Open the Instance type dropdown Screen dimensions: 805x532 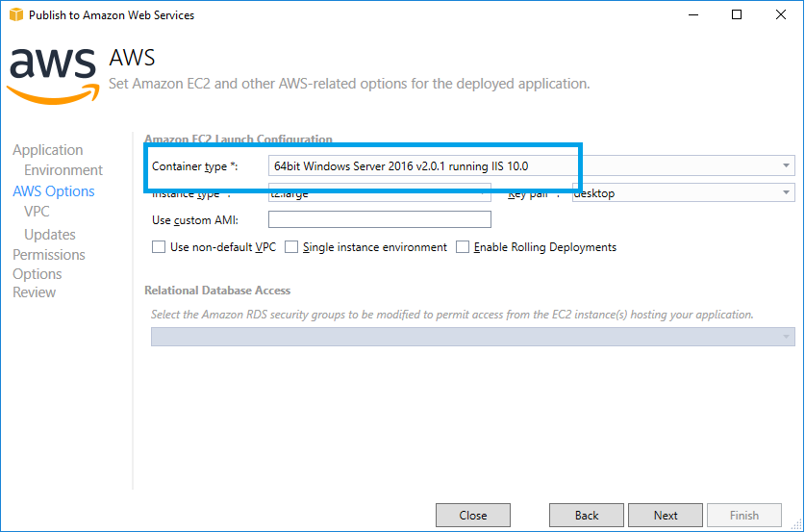[379, 193]
